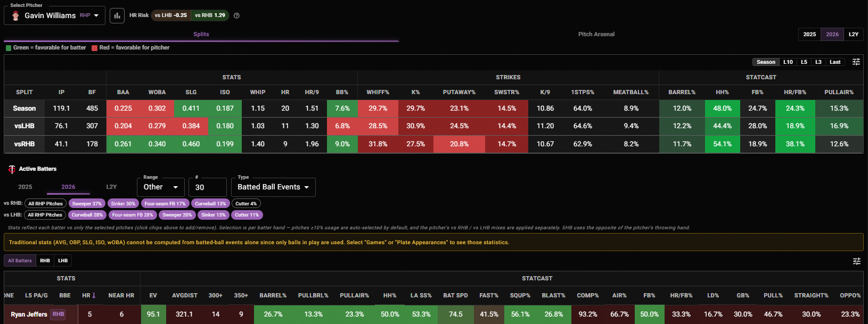Toggle the Sweeper 37% pitch chip
This screenshot has height=324, width=868.
(87, 203)
